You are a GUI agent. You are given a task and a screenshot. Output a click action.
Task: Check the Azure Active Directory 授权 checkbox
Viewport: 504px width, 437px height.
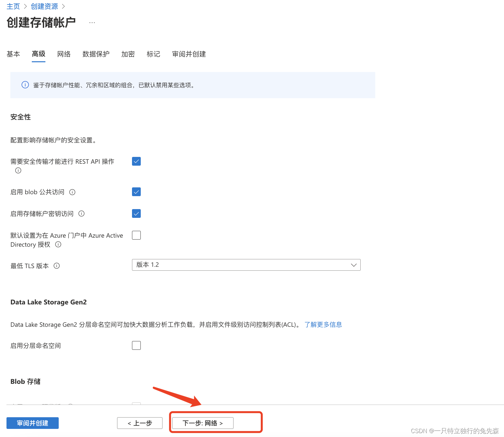pyautogui.click(x=136, y=235)
